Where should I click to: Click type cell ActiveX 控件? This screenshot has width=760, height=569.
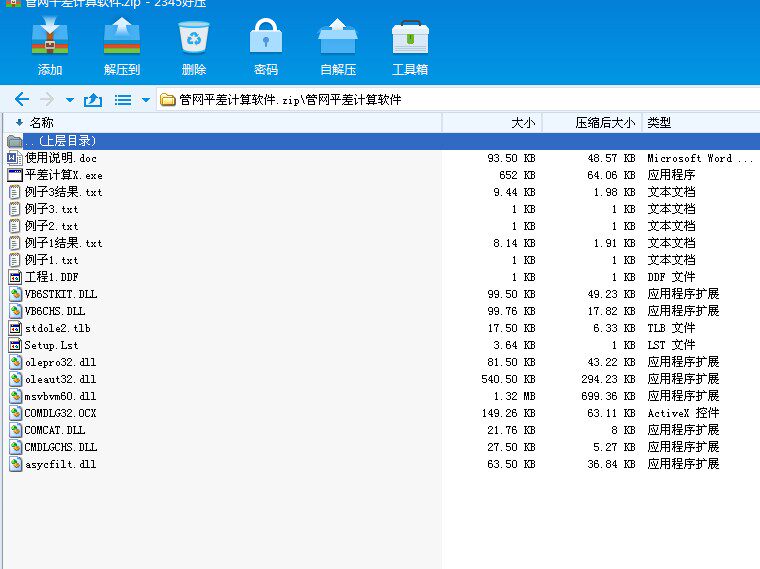coord(683,413)
